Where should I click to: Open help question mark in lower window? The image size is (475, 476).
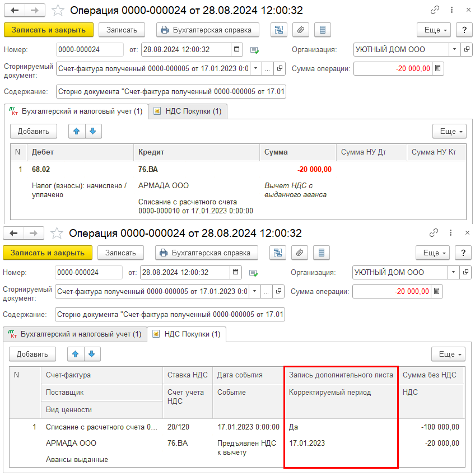tap(463, 253)
